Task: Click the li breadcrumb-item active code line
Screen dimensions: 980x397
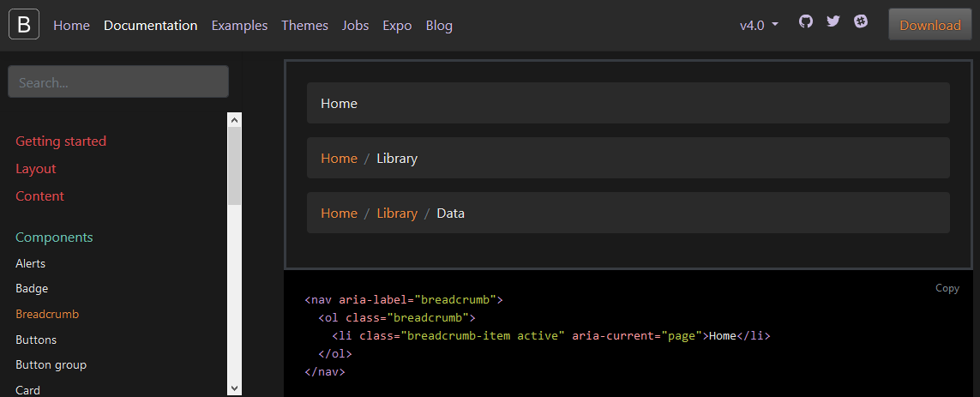Action: [551, 336]
